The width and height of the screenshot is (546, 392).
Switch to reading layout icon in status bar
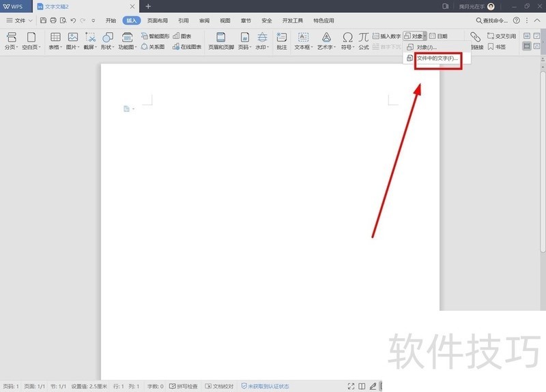click(x=362, y=386)
